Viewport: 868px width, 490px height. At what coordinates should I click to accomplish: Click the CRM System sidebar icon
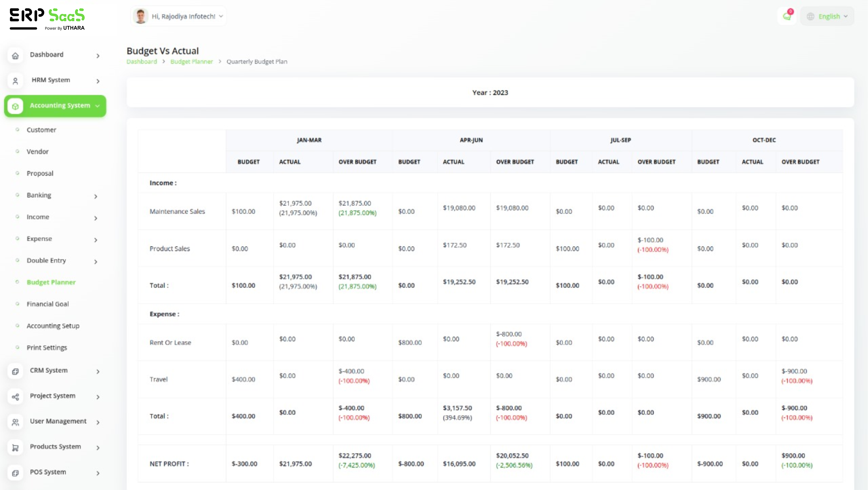(15, 371)
